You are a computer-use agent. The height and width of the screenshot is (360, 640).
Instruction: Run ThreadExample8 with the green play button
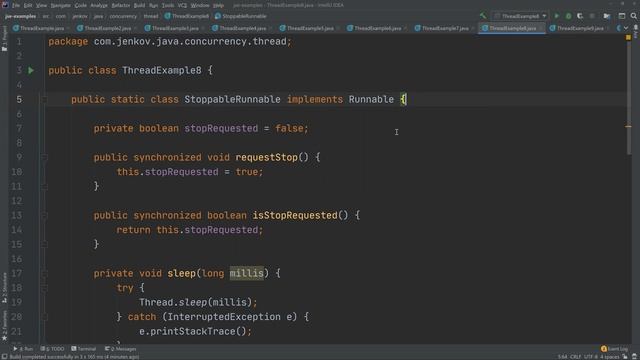[556, 16]
